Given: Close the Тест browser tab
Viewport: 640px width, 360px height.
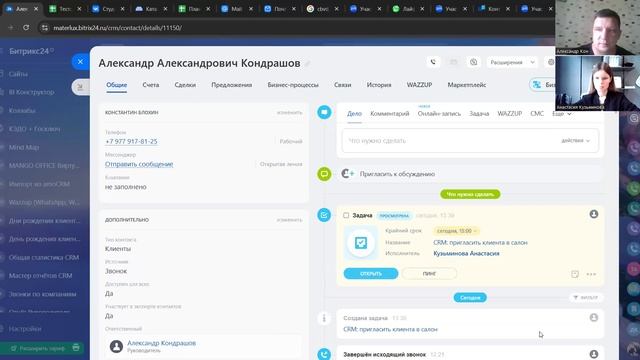Looking at the screenshot, I should click(x=79, y=9).
